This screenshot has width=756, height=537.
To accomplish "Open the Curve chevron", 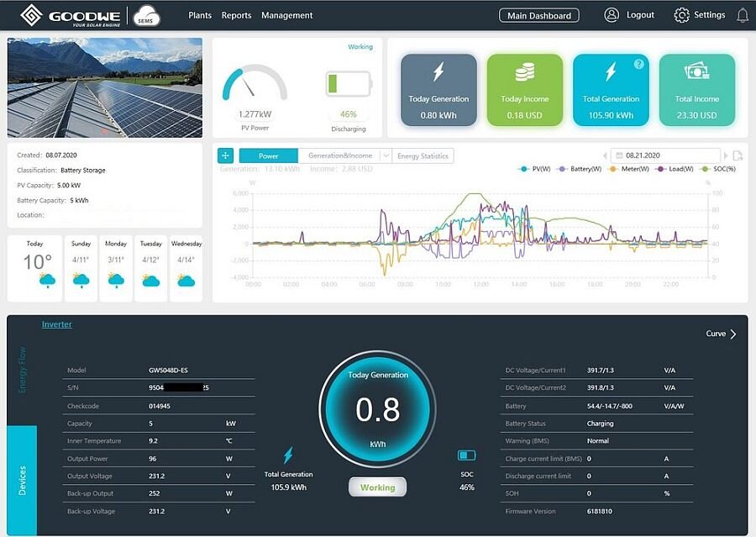I will pos(733,334).
